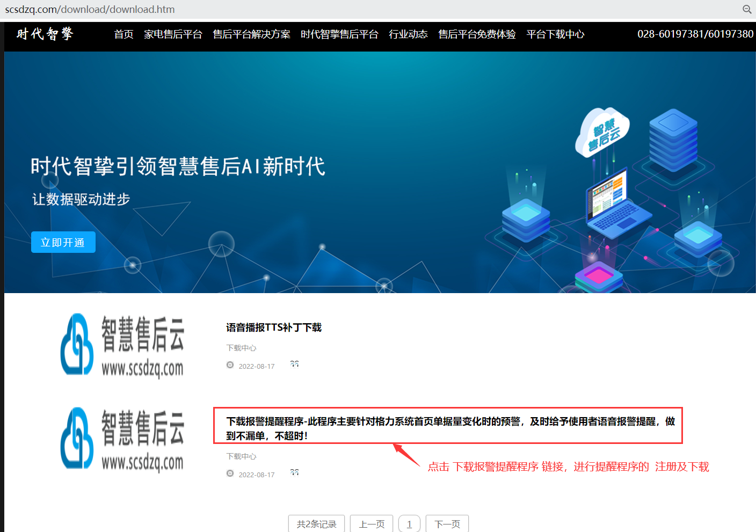Click the magnifier zoom icon in address bar
The image size is (756, 532).
(746, 9)
